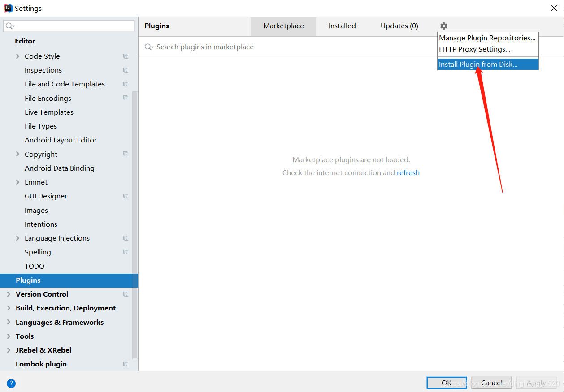564x392 pixels.
Task: Expand Languages & Frameworks section
Action: pos(9,322)
